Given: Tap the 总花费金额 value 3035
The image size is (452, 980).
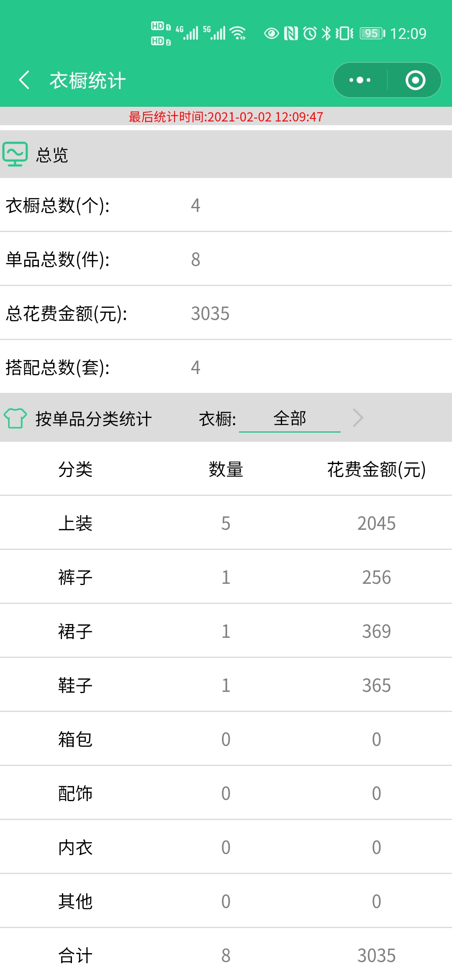Looking at the screenshot, I should pyautogui.click(x=210, y=313).
